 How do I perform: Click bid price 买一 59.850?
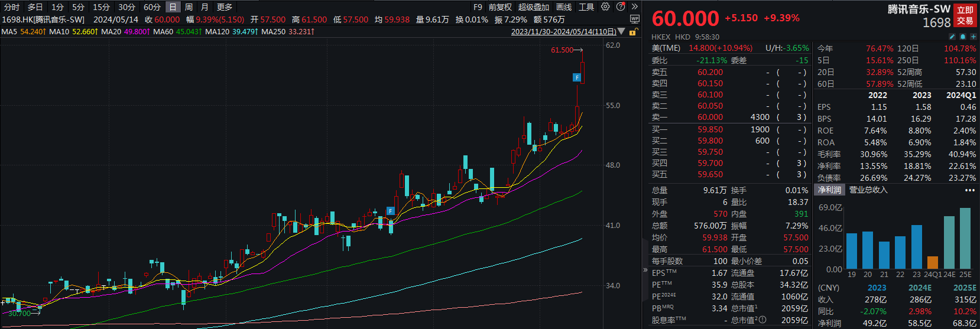[x=710, y=129]
